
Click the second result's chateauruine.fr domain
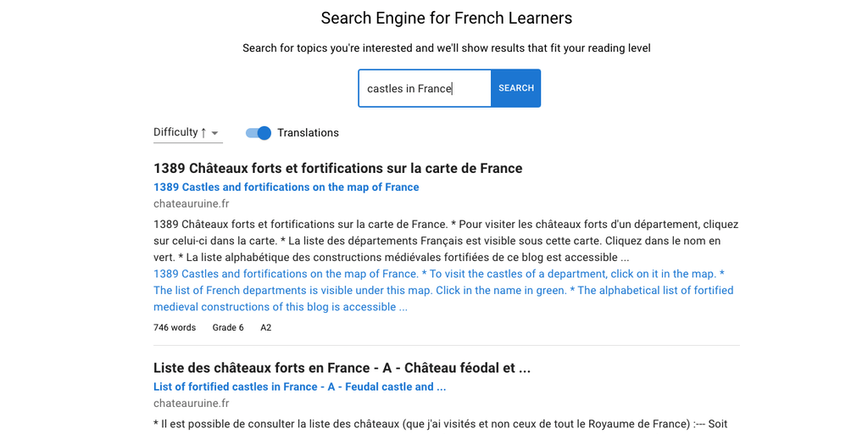[x=191, y=403]
